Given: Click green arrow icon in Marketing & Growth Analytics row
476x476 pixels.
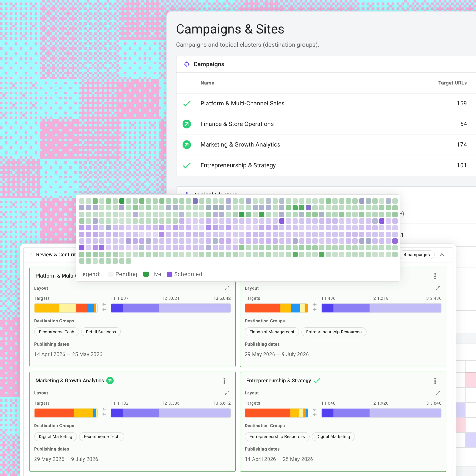Looking at the screenshot, I should tap(187, 145).
